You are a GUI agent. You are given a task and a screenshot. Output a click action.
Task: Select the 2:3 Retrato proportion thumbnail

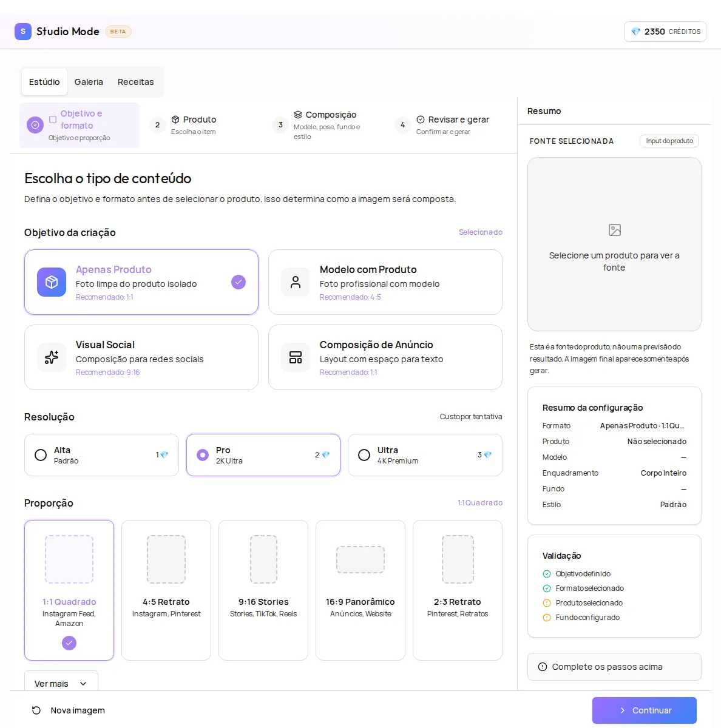458,559
